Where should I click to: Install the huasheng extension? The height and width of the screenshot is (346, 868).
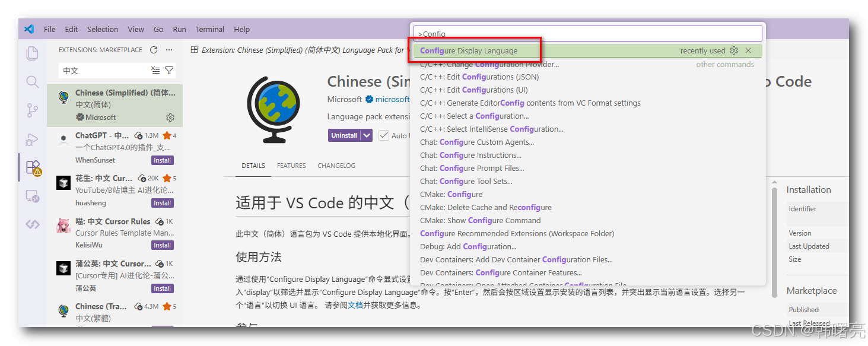pyautogui.click(x=162, y=203)
